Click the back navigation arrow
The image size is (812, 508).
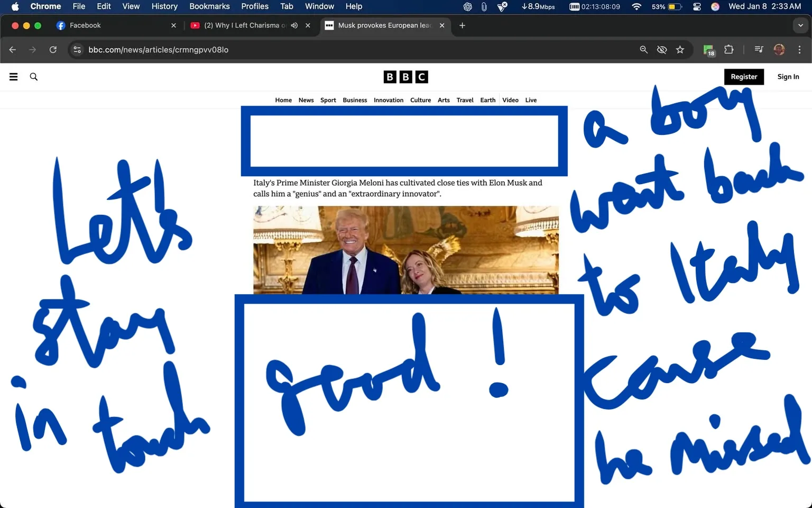[x=13, y=50]
